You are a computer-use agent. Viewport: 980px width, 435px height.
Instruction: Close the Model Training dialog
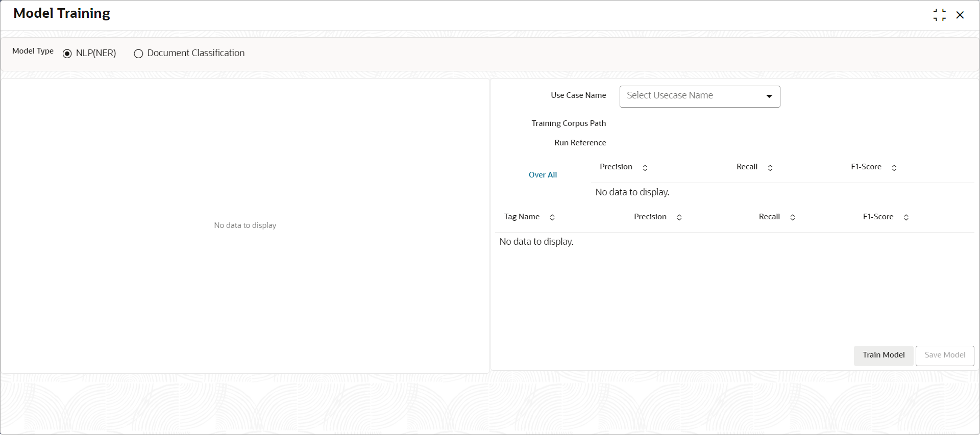(960, 15)
